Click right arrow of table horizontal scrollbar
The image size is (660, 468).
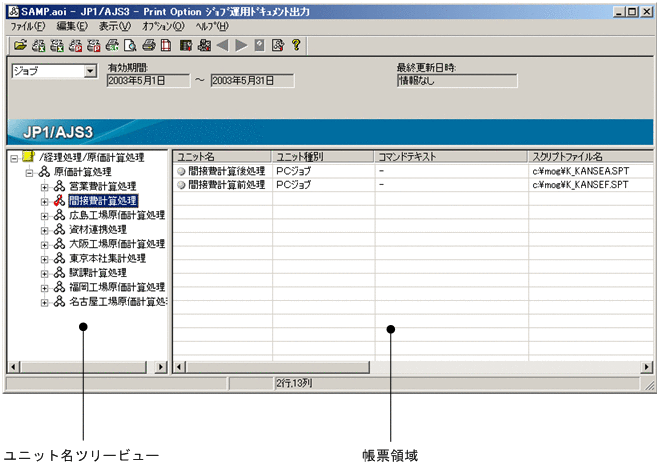[x=647, y=367]
